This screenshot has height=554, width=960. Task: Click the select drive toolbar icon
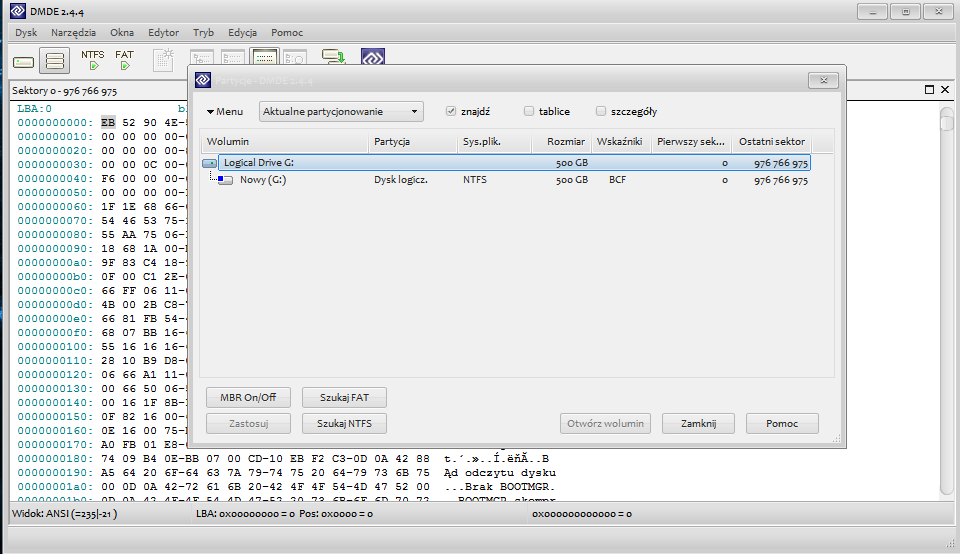pos(23,61)
